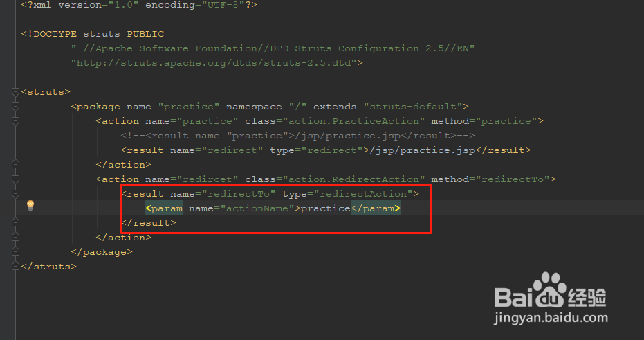This screenshot has width=644, height=340.
Task: Fold the action name="redircet" block
Action: coord(16,179)
